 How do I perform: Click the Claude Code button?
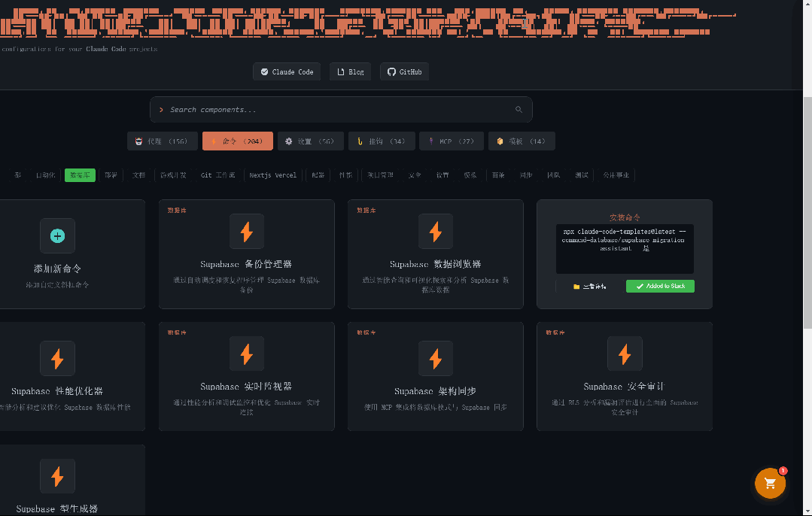287,72
